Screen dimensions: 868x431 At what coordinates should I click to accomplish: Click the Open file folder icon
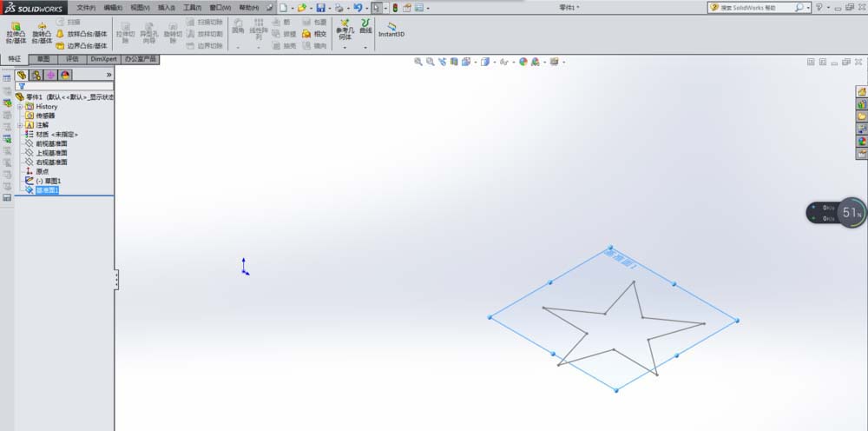(x=301, y=8)
